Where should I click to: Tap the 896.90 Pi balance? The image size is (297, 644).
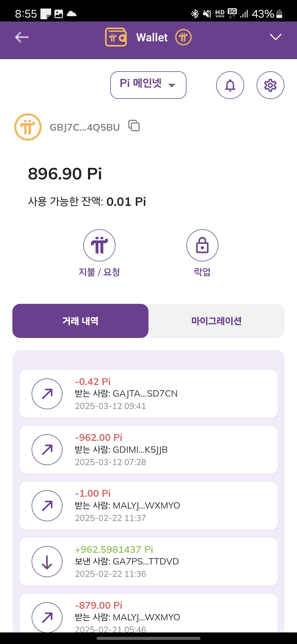coord(65,174)
